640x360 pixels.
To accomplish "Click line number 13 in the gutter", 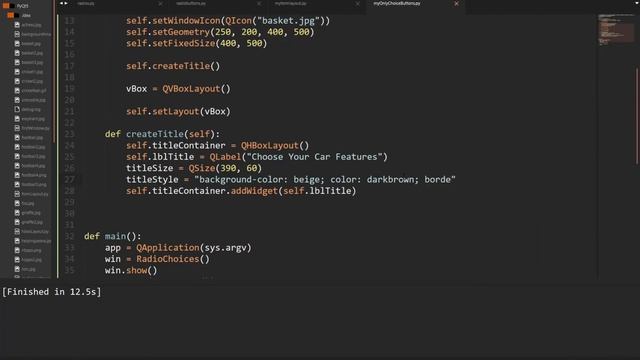I will [69, 20].
